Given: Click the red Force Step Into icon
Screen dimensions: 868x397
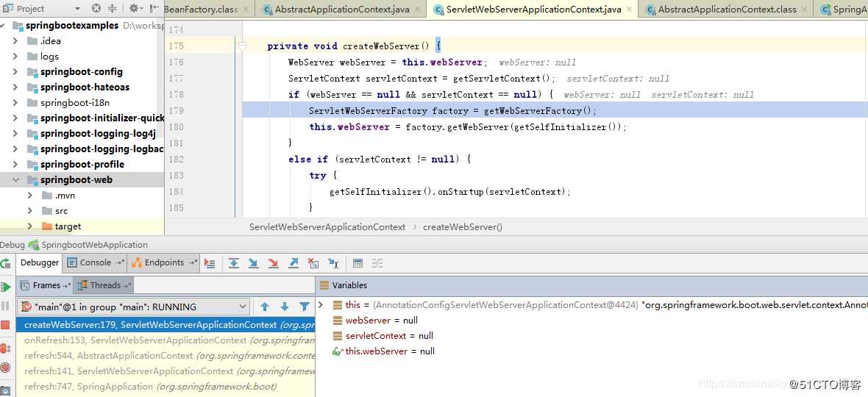Looking at the screenshot, I should point(273,263).
